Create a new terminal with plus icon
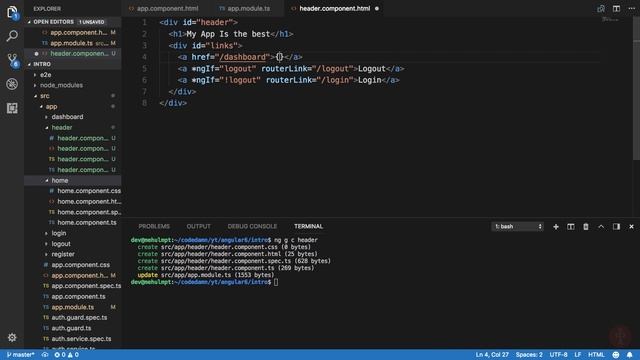 (556, 227)
